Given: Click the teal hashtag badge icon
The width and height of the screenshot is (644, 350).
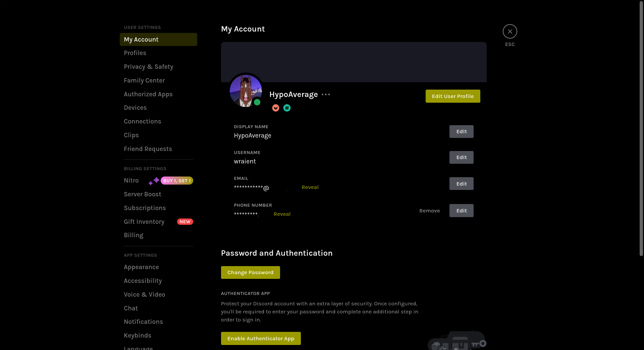Looking at the screenshot, I should pos(287,108).
